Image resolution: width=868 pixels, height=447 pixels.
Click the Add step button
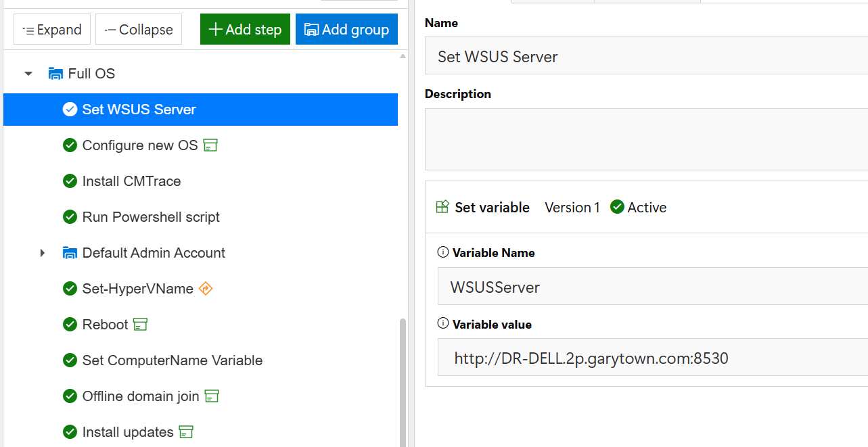(245, 30)
